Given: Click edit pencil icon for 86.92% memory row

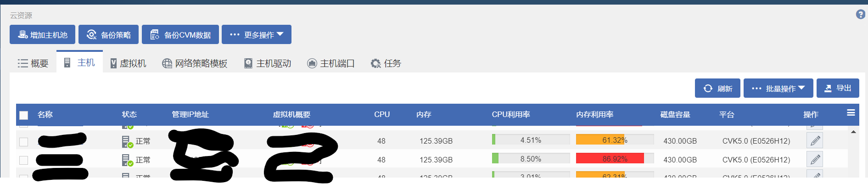Looking at the screenshot, I should (814, 160).
